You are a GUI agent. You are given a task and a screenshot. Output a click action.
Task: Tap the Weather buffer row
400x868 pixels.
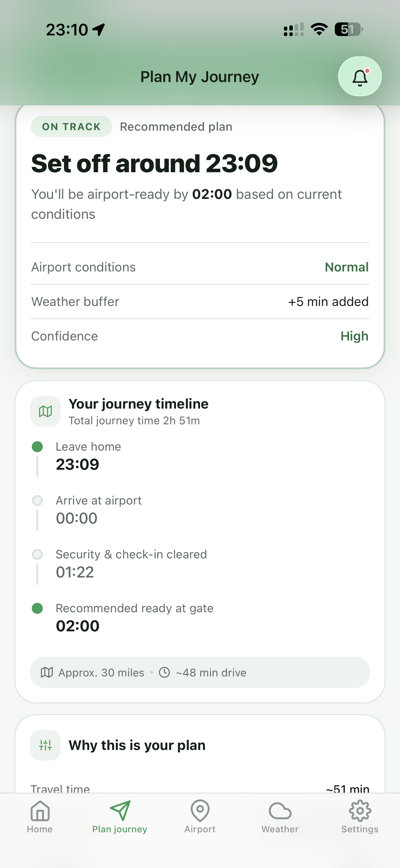(200, 301)
